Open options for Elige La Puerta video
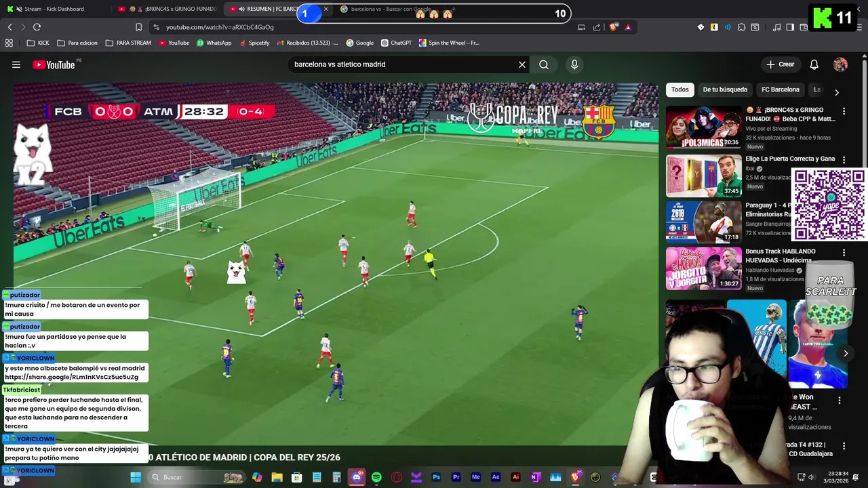The width and height of the screenshot is (868, 488). [x=844, y=160]
